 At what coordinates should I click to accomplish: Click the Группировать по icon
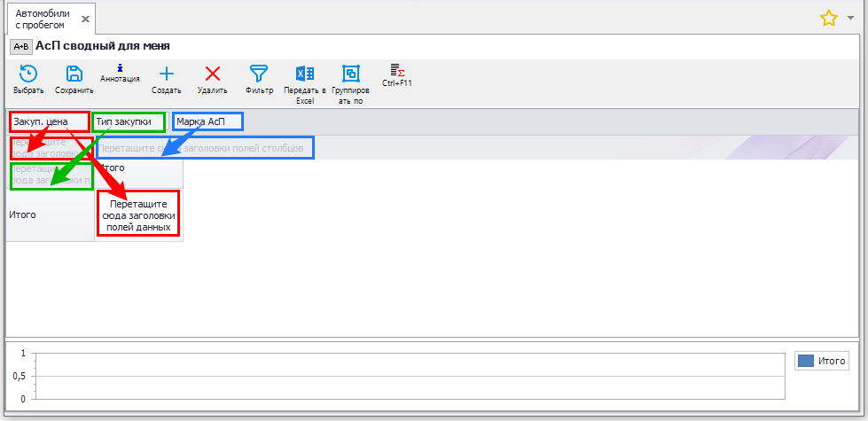(350, 74)
